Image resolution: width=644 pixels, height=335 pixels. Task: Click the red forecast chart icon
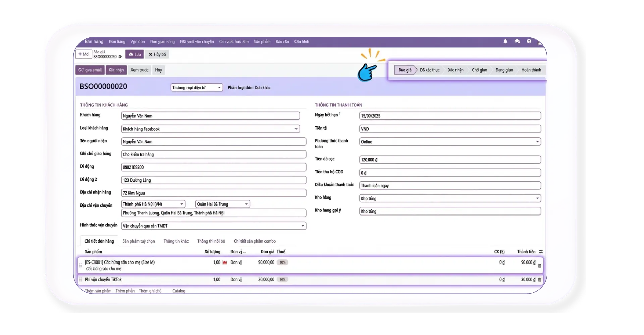(225, 262)
